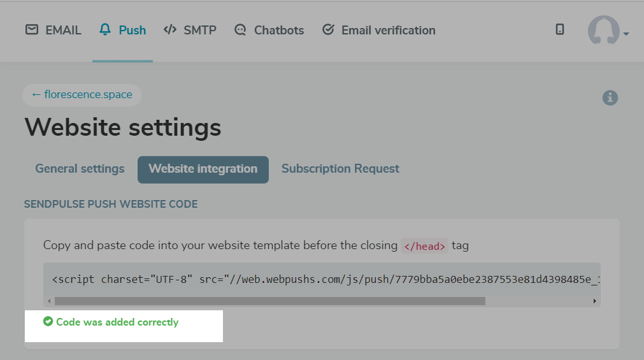This screenshot has width=644, height=360.
Task: Click the </head> tag code label
Action: [424, 246]
